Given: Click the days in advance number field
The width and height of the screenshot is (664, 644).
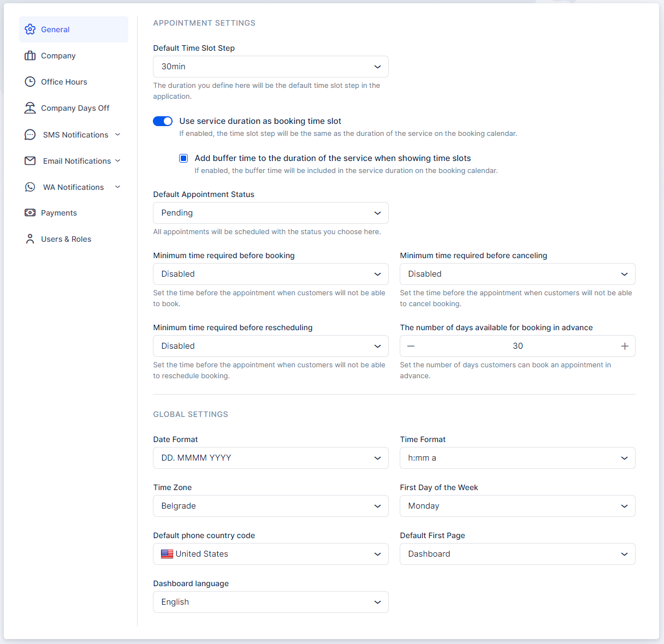Looking at the screenshot, I should coord(518,346).
